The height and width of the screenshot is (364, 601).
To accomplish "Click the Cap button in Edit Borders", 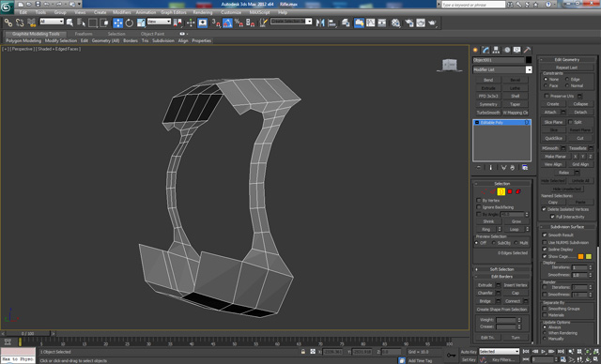I will pos(516,294).
